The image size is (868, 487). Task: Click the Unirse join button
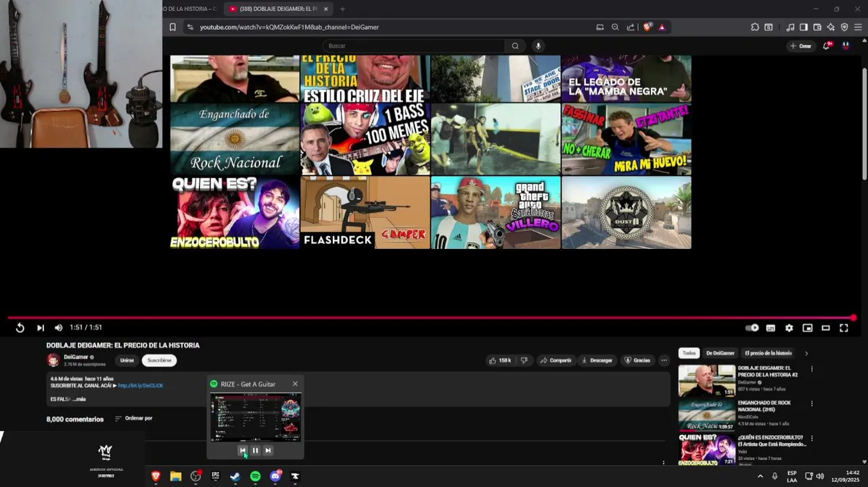coord(127,361)
